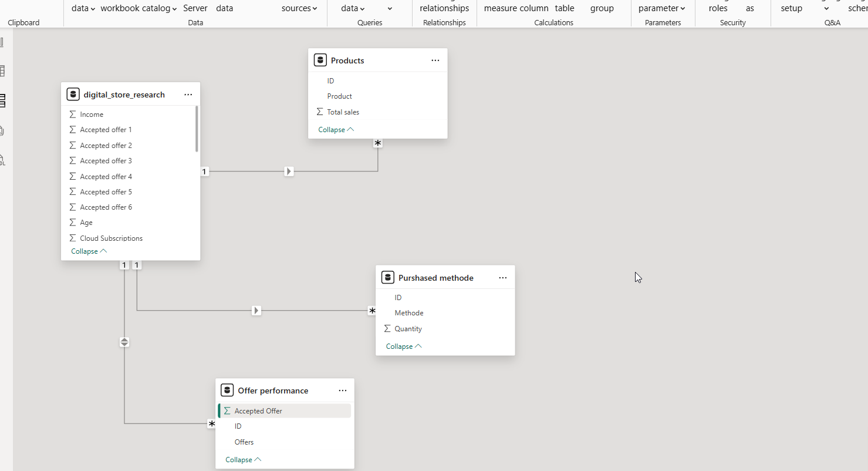Open the data sources dropdown in the ribbon
868x471 pixels.
coord(299,8)
